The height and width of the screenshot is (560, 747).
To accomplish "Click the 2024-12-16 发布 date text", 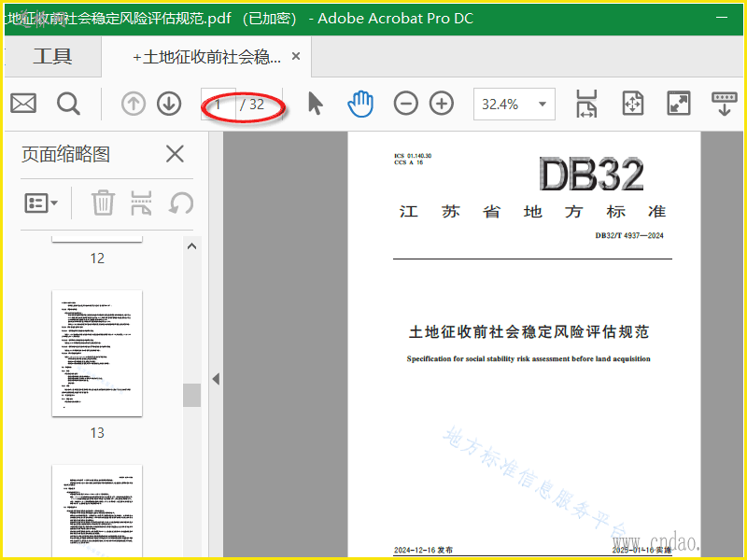I will [x=423, y=550].
